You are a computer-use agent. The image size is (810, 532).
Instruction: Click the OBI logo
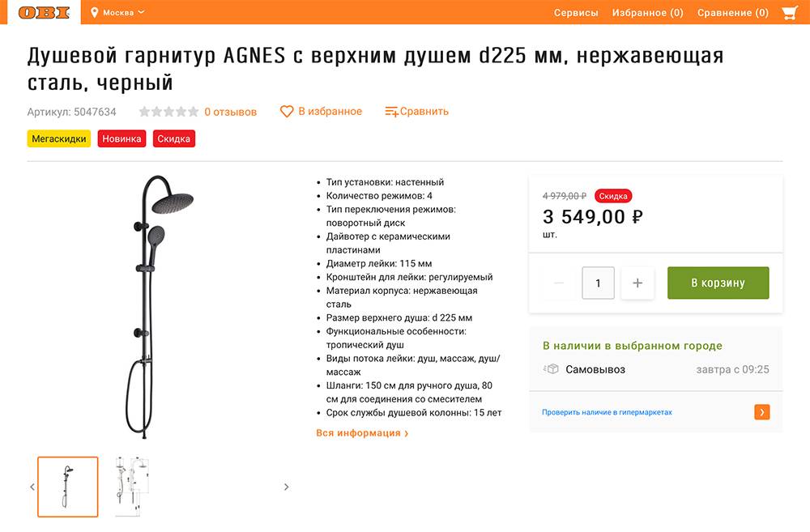pyautogui.click(x=44, y=12)
